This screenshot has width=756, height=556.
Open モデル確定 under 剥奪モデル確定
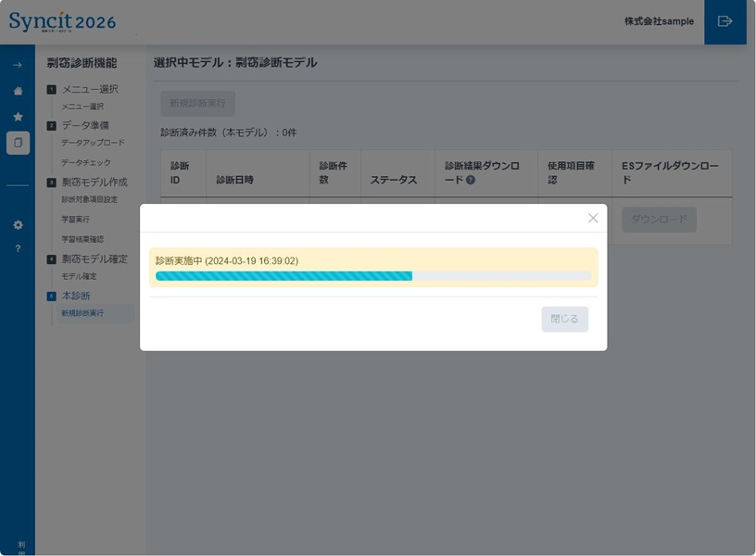78,278
